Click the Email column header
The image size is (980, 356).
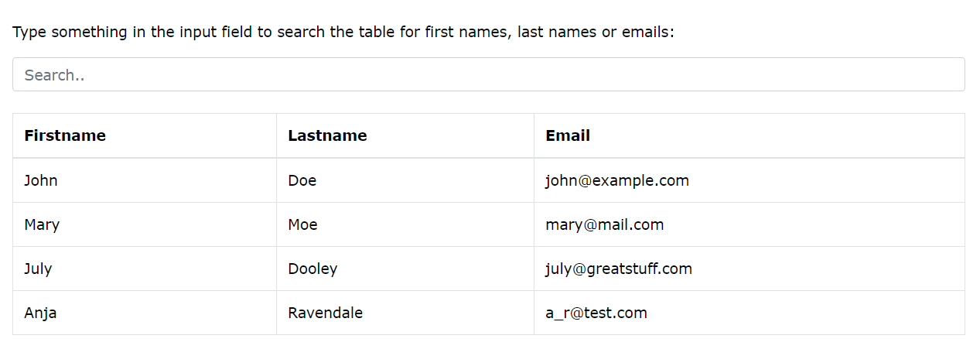pyautogui.click(x=568, y=136)
